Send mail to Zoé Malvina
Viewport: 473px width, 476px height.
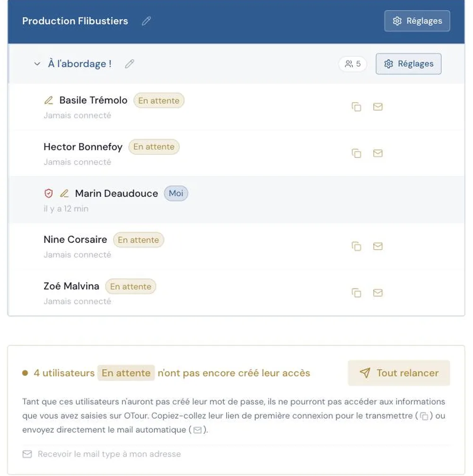tap(377, 293)
